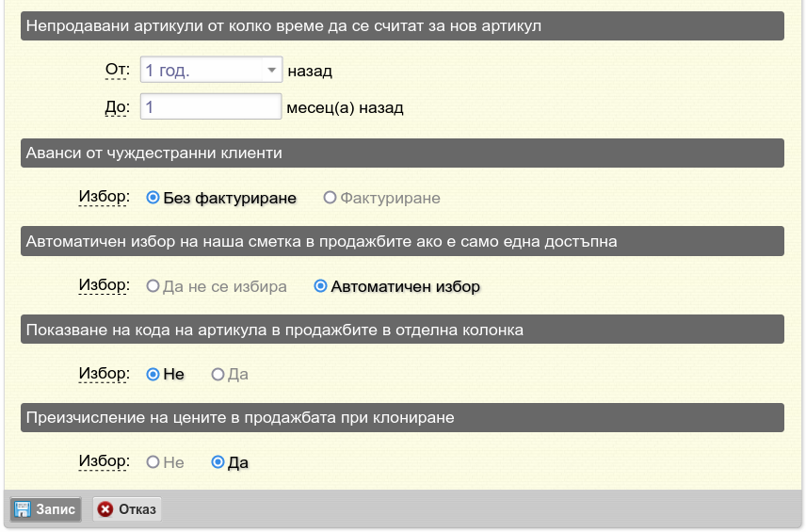Click the 'Аванси от чуждестранни клиенти' section header
The height and width of the screenshot is (532, 806).
click(402, 153)
